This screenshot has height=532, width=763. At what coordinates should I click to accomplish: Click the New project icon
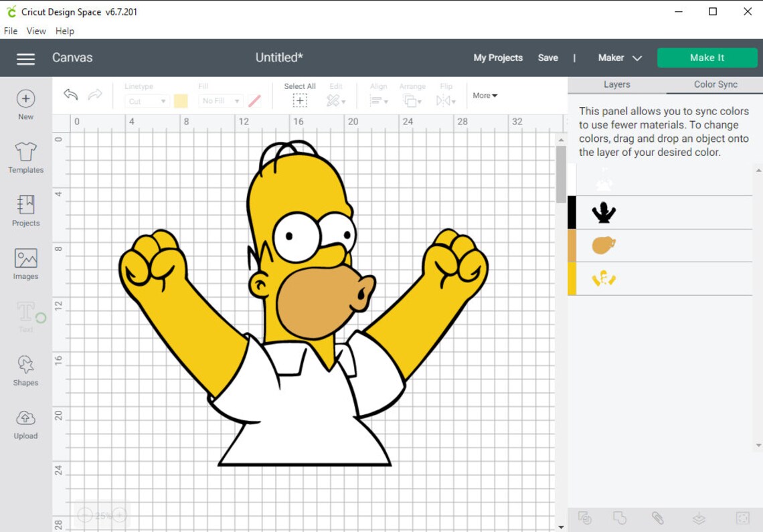click(26, 99)
